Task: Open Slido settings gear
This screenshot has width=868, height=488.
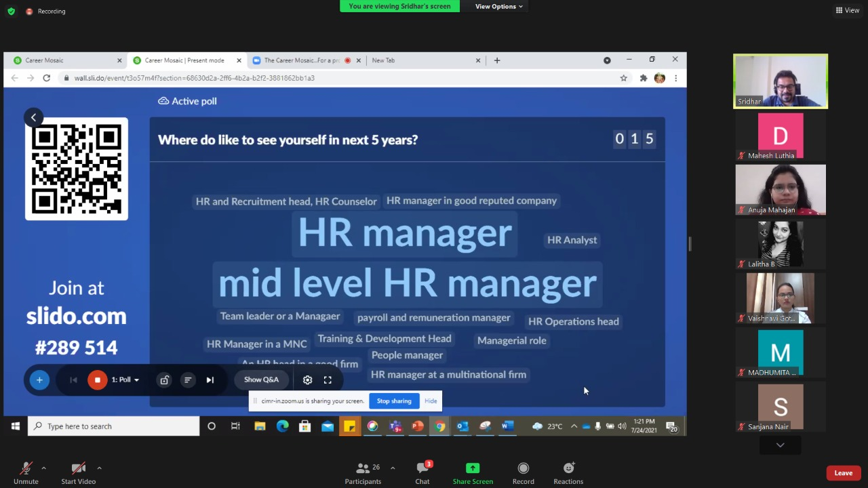Action: [x=307, y=380]
